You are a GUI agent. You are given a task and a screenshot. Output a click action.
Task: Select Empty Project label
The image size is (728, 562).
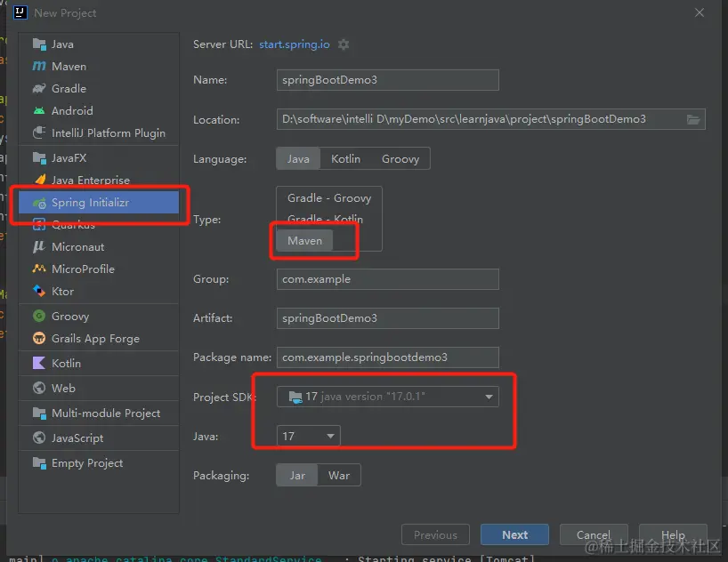(87, 463)
